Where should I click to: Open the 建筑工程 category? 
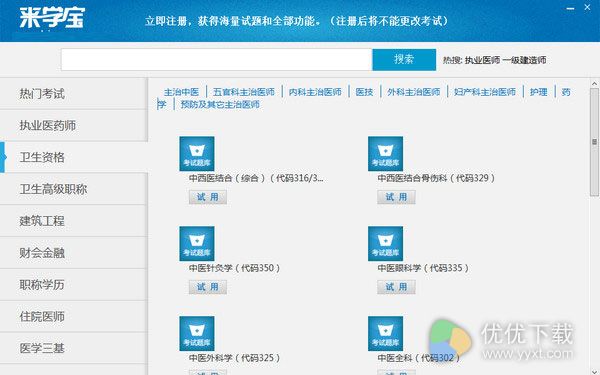pos(73,220)
